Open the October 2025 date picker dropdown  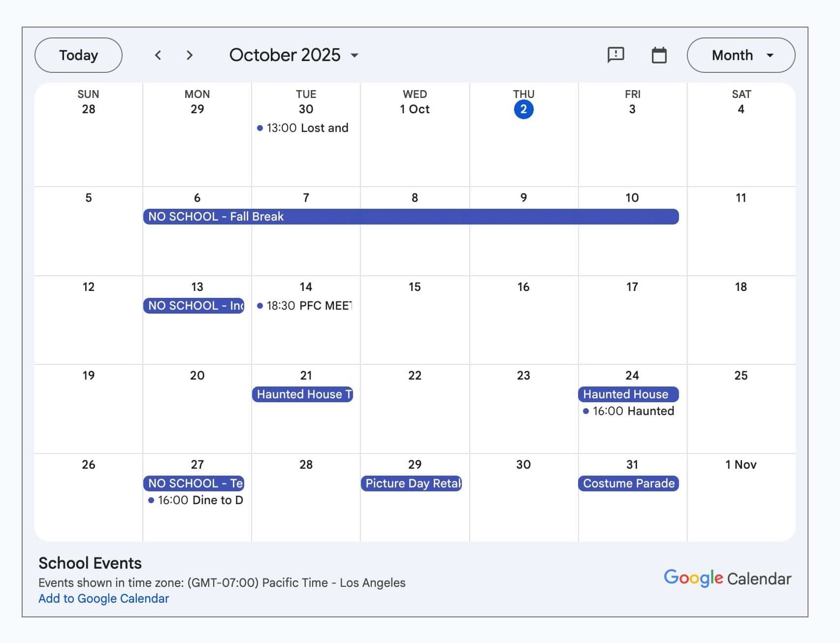(294, 55)
